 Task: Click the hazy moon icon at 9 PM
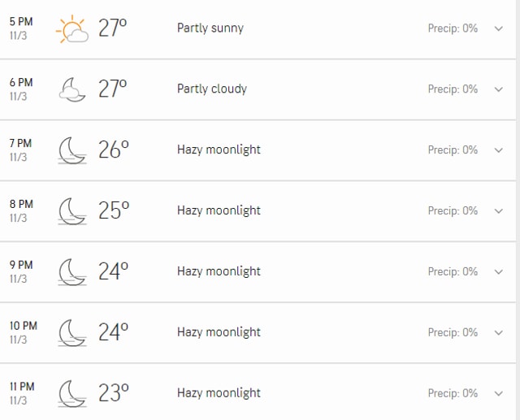[x=72, y=272]
